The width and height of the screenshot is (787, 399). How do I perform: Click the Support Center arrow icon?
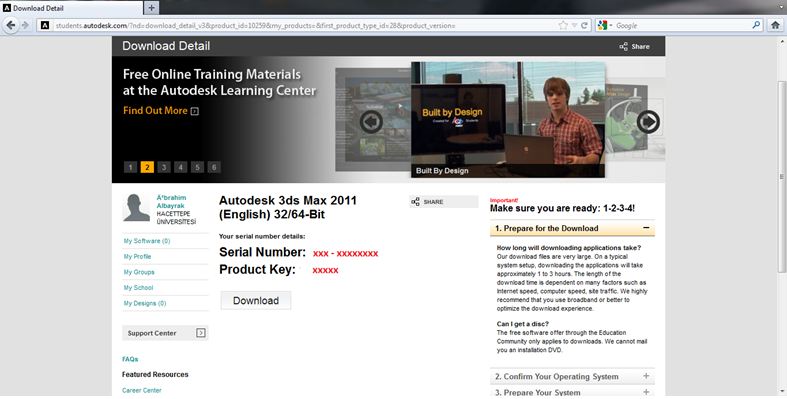point(201,333)
